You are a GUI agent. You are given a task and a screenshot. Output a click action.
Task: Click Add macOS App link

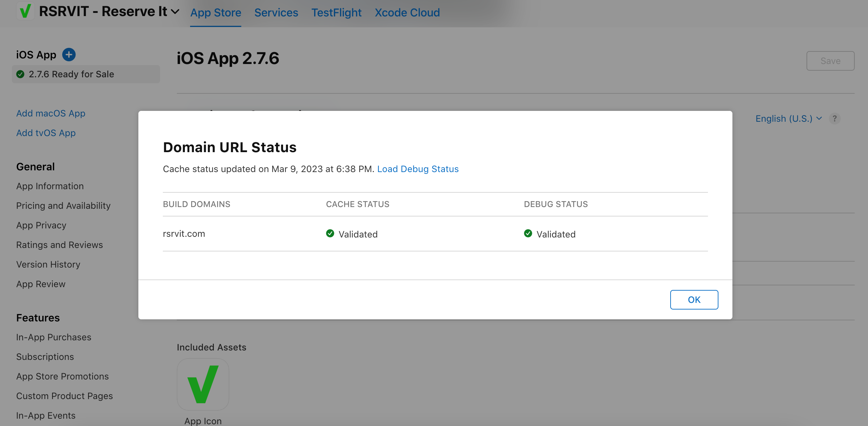(x=51, y=113)
